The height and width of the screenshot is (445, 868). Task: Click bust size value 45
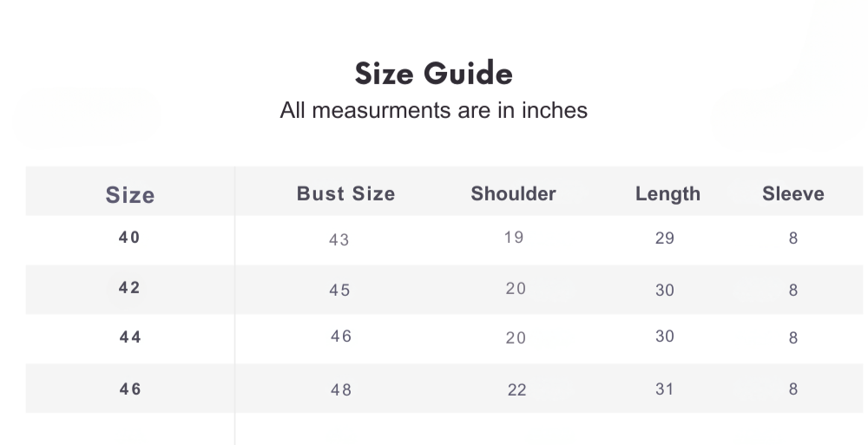[339, 291]
